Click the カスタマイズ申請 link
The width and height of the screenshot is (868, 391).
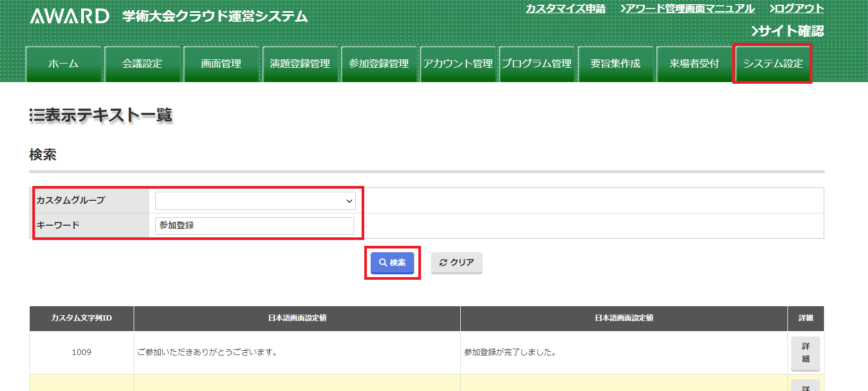click(565, 8)
